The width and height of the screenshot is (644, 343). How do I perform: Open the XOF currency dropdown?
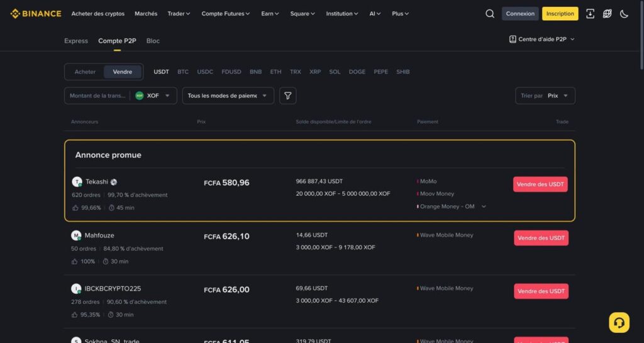(153, 96)
